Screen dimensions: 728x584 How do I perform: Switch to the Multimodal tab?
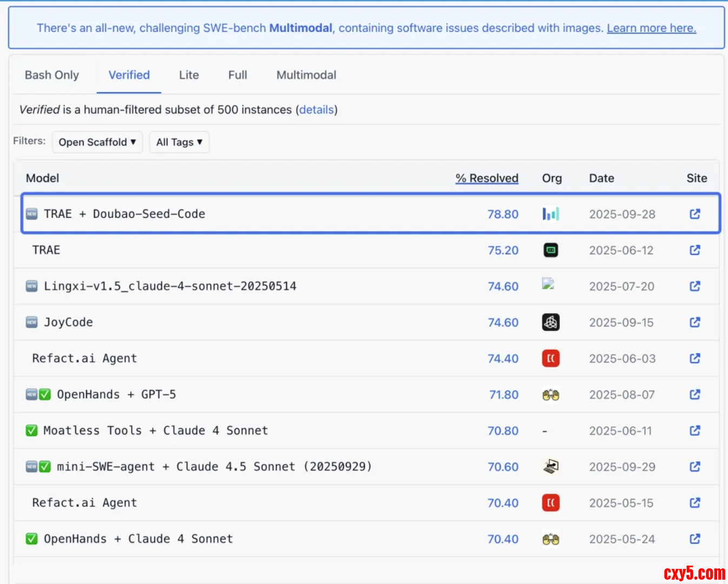click(306, 75)
